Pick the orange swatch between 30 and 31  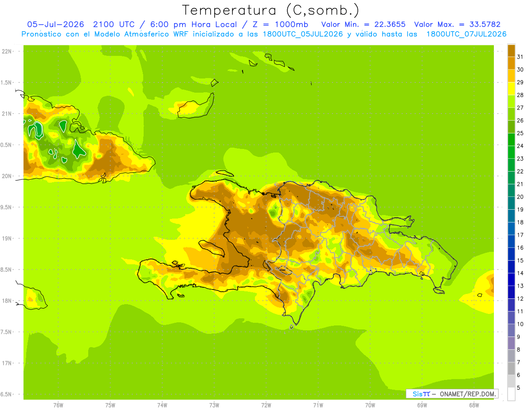(x=511, y=63)
